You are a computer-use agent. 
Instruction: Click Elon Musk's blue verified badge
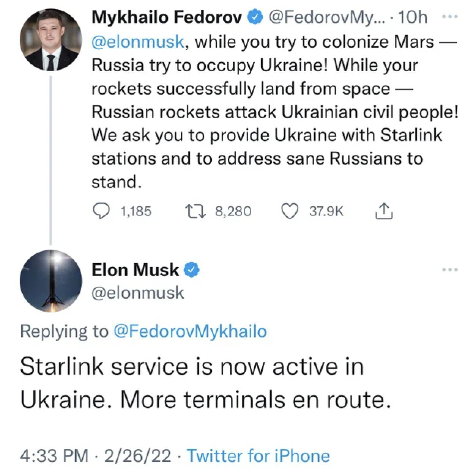click(191, 270)
